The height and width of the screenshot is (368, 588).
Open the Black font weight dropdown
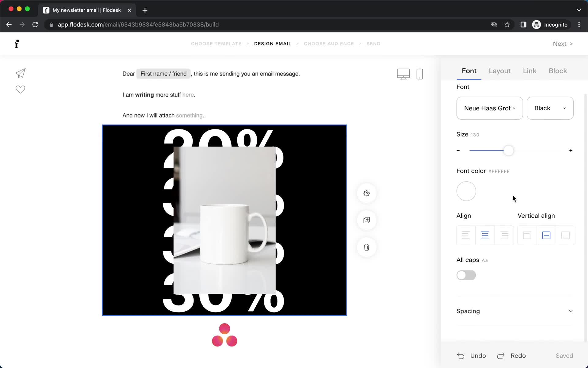click(x=550, y=108)
